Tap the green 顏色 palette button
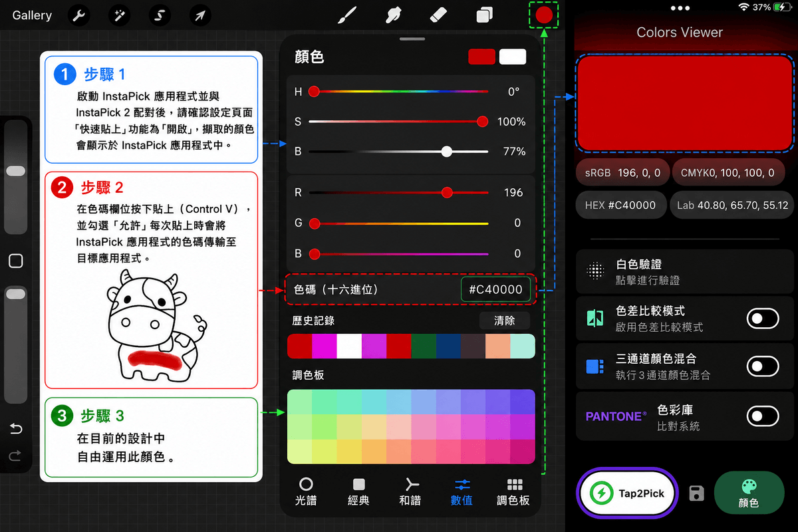The image size is (798, 532). 749,493
